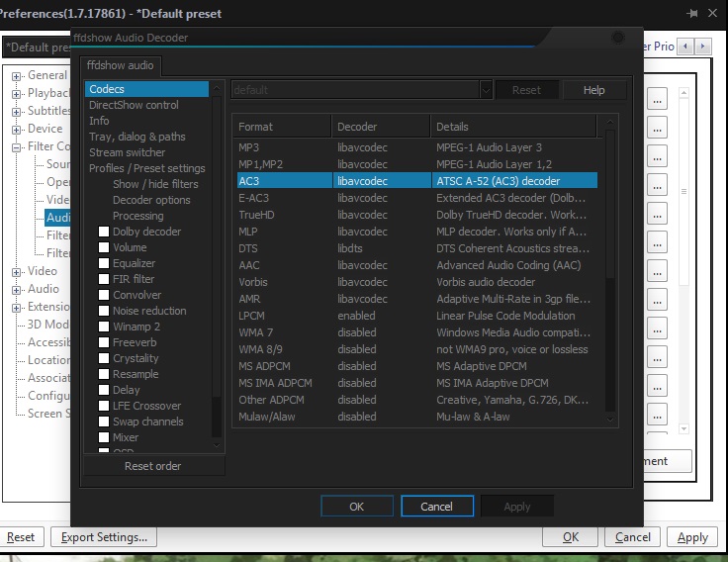Expand the Audio tree node in Preferences
This screenshot has height=562, width=728.
(16, 290)
